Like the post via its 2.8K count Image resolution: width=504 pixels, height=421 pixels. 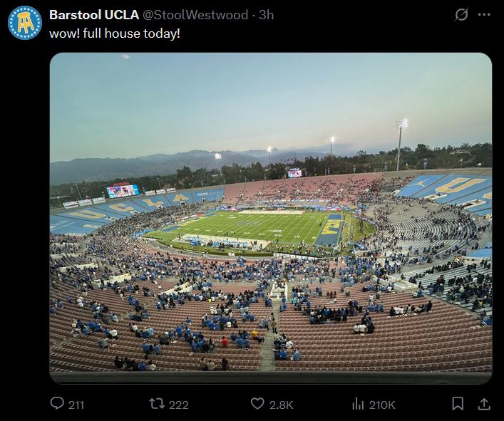(x=281, y=405)
